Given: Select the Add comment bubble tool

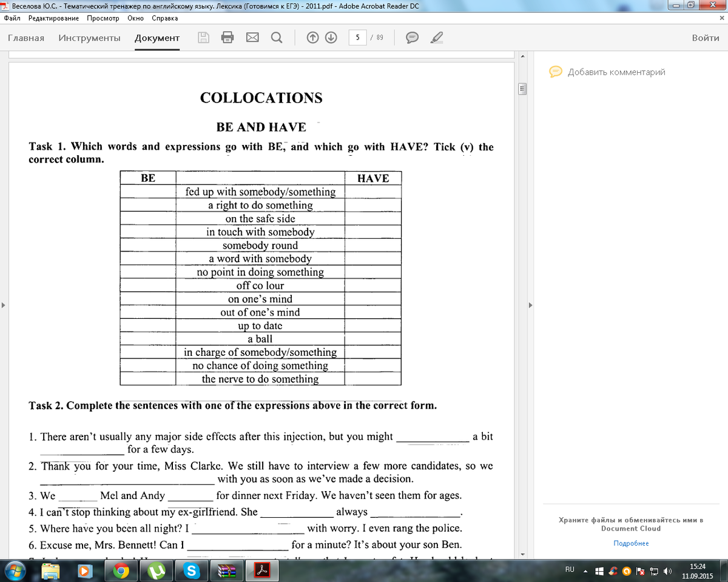Looking at the screenshot, I should (x=412, y=38).
